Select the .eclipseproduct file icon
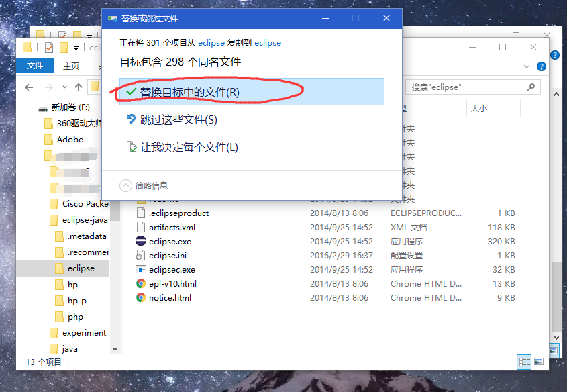Viewport: 567px width, 392px height. pyautogui.click(x=141, y=213)
